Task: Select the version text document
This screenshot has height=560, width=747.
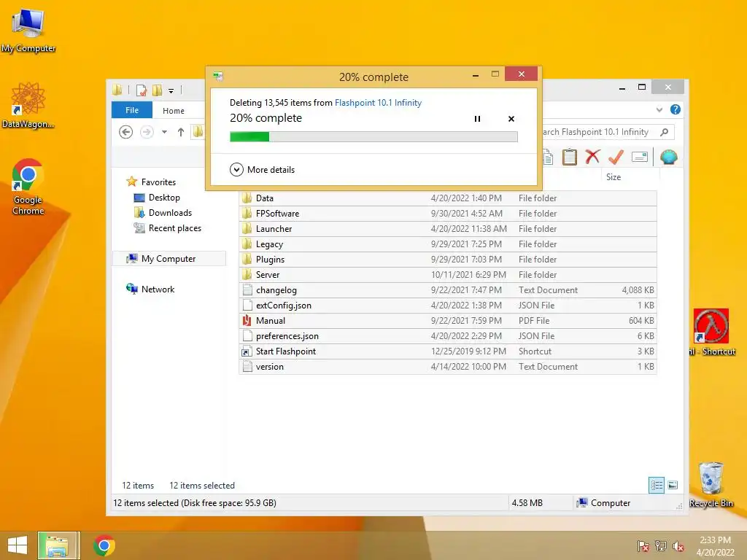Action: click(x=447, y=367)
